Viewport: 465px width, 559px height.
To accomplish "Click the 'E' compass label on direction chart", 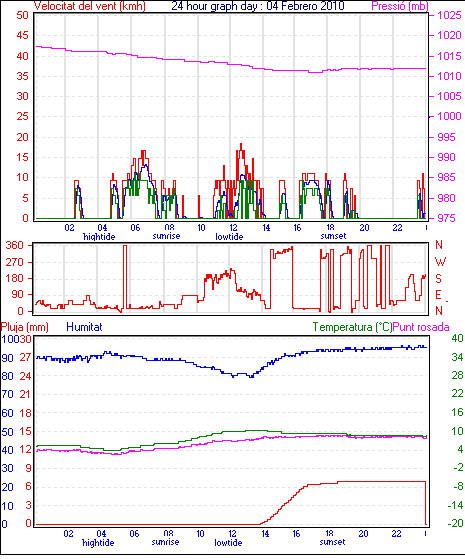I will (439, 295).
